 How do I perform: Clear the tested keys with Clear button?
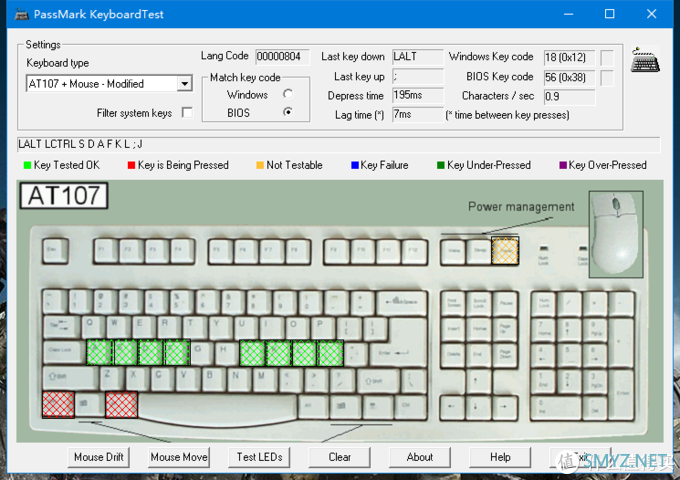pyautogui.click(x=340, y=457)
